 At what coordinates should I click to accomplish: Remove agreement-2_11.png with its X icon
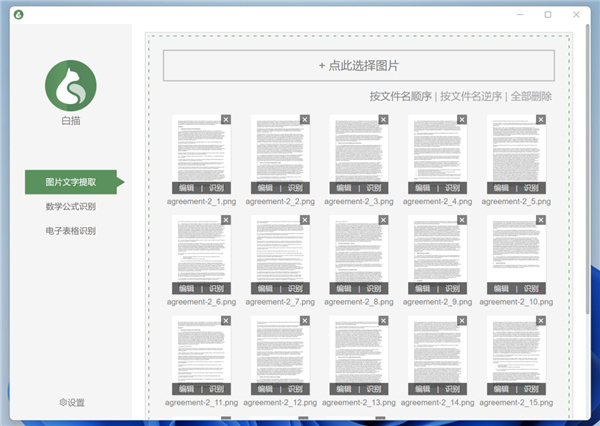(226, 321)
